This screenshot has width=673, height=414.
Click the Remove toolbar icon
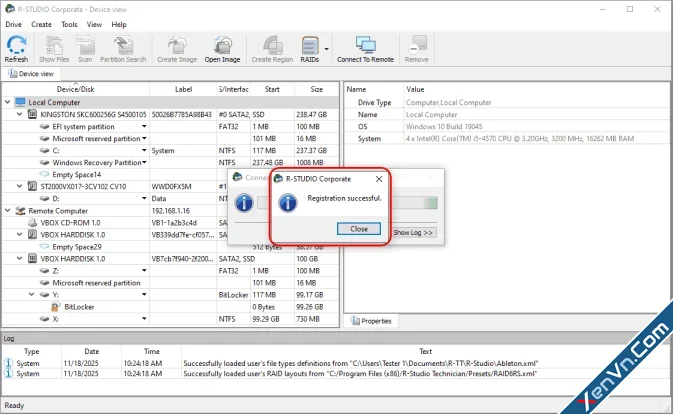(416, 49)
